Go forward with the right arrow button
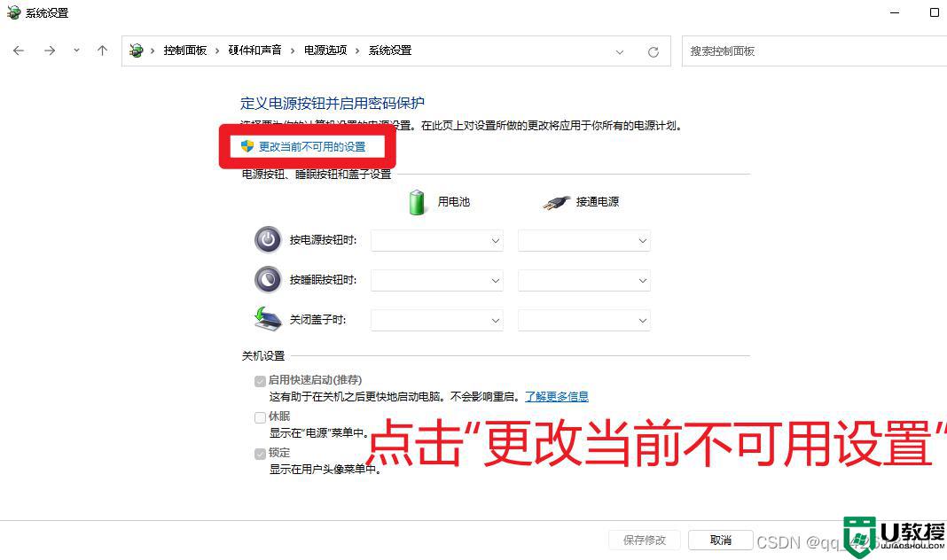 click(x=50, y=51)
